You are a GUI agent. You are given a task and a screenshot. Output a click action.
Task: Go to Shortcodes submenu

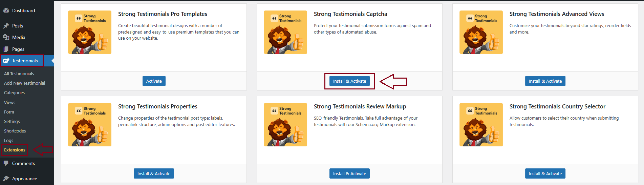click(x=15, y=131)
